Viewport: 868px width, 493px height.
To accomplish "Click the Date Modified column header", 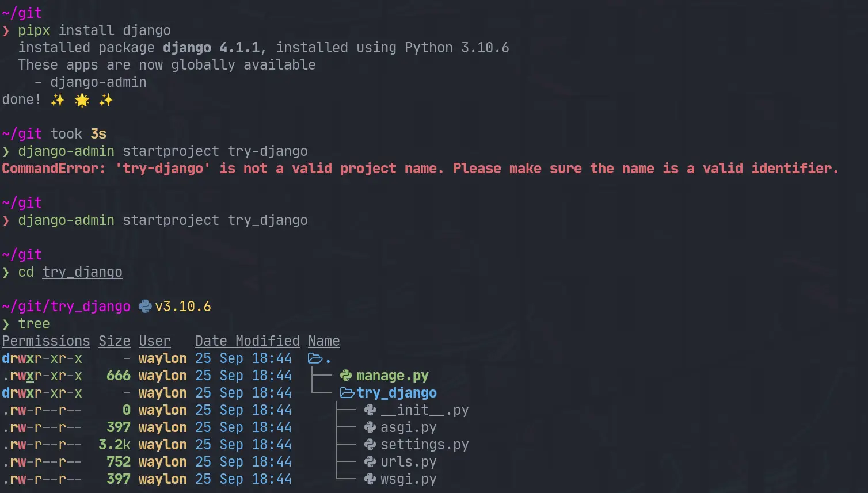I will coord(248,341).
